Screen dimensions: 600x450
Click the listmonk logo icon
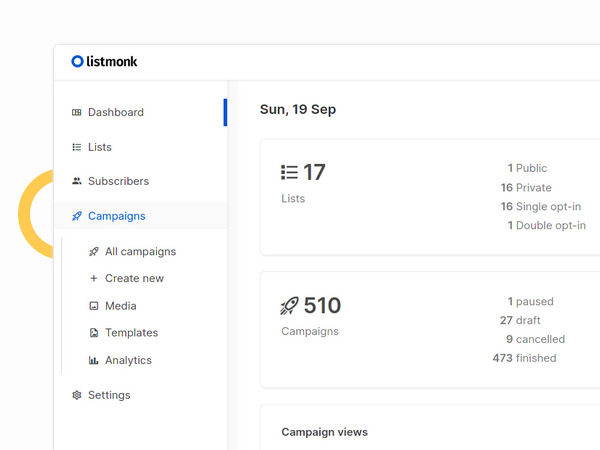pyautogui.click(x=77, y=62)
